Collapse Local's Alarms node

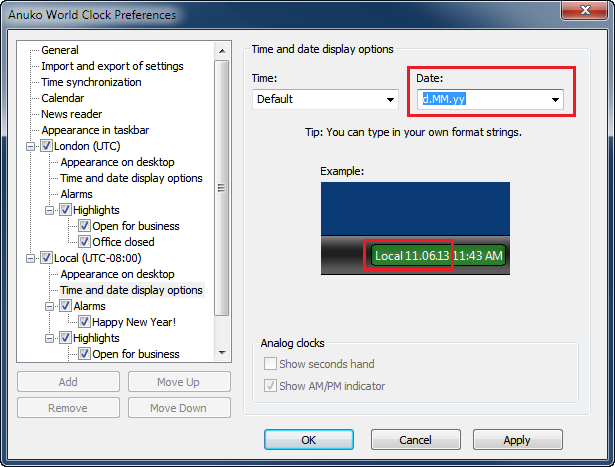49,307
